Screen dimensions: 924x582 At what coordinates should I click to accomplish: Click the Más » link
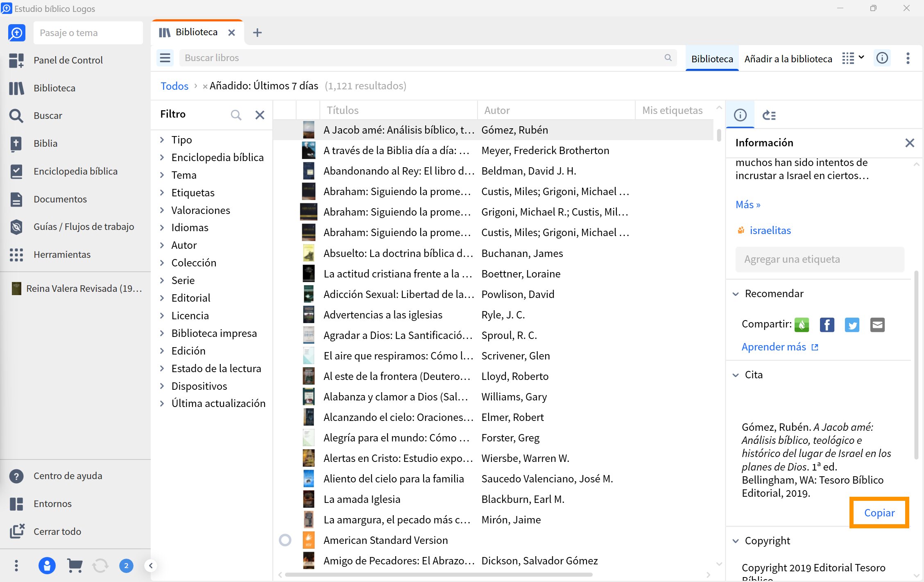(748, 205)
